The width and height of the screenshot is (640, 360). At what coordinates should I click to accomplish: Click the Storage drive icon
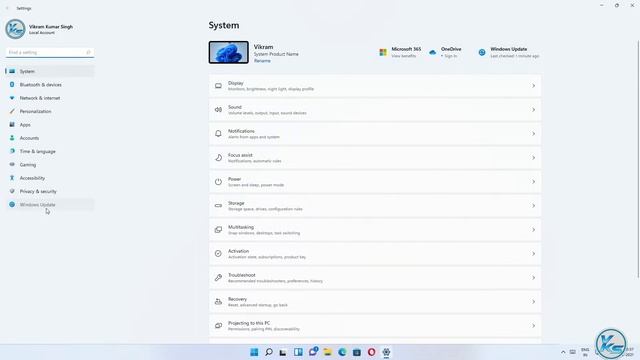pyautogui.click(x=218, y=206)
